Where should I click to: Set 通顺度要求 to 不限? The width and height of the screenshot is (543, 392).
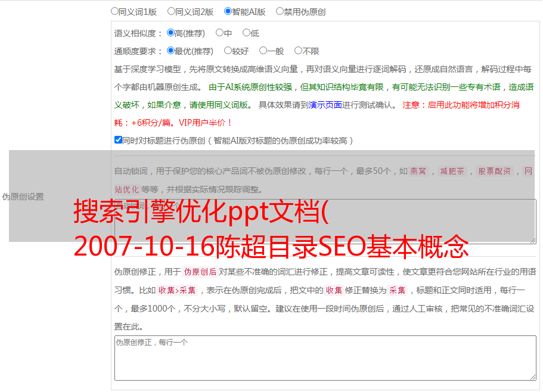(298, 51)
